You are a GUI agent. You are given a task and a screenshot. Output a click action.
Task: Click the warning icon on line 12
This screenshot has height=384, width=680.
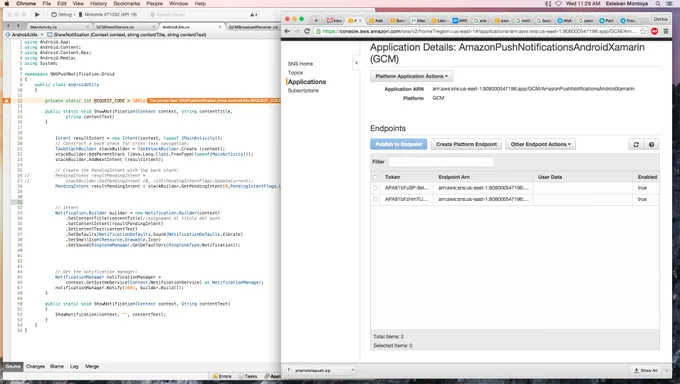coord(7,101)
